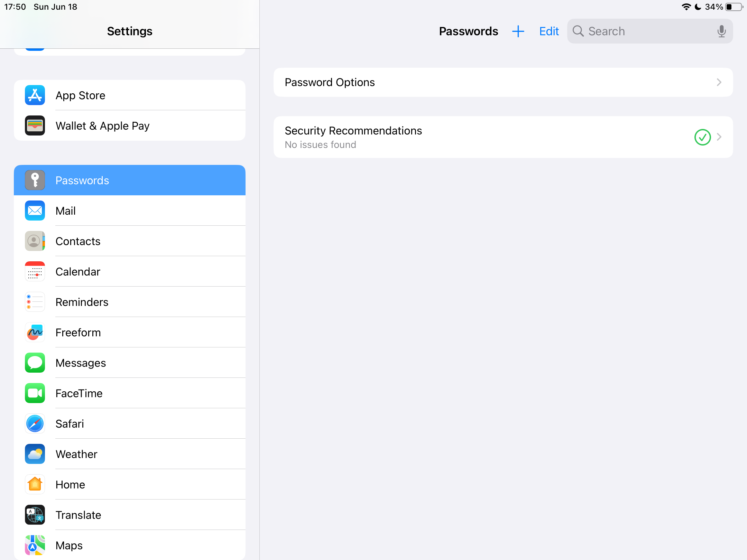Select Passwords in the settings sidebar
The width and height of the screenshot is (747, 560).
pos(130,180)
